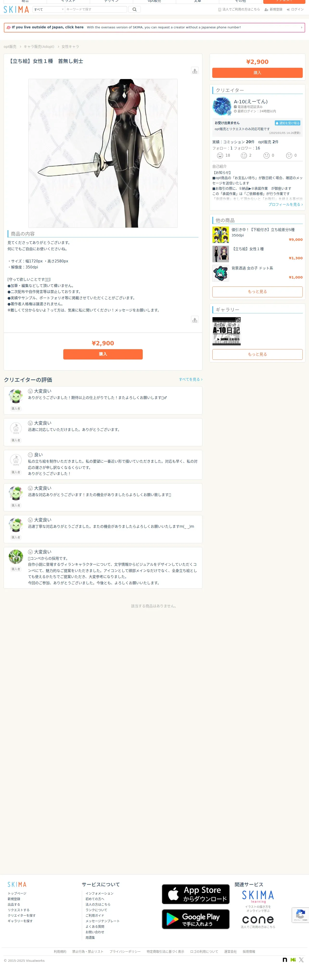Screen dimensions: 309x980
Task: Open 利用規約 in the footer bar
Action: [60, 951]
